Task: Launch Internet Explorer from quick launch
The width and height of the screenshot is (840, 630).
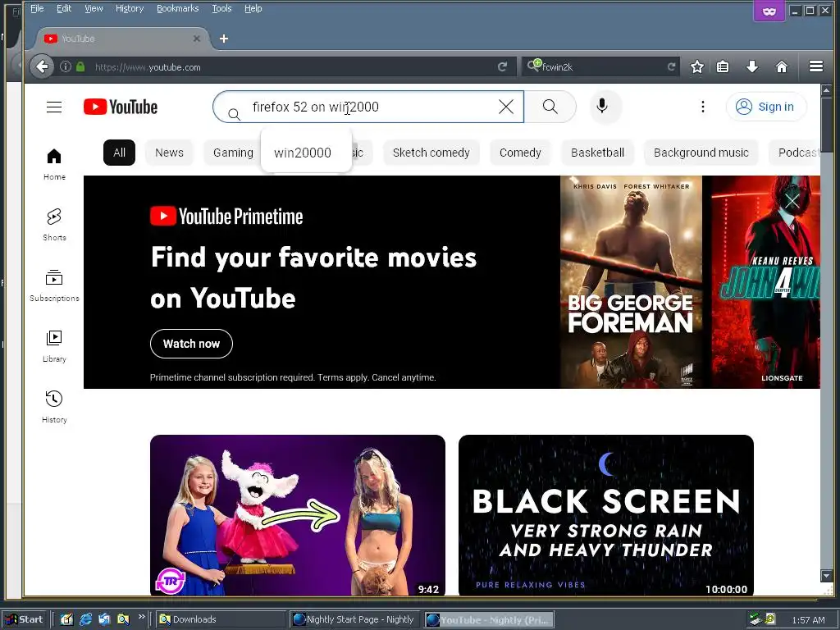Action: click(x=85, y=619)
